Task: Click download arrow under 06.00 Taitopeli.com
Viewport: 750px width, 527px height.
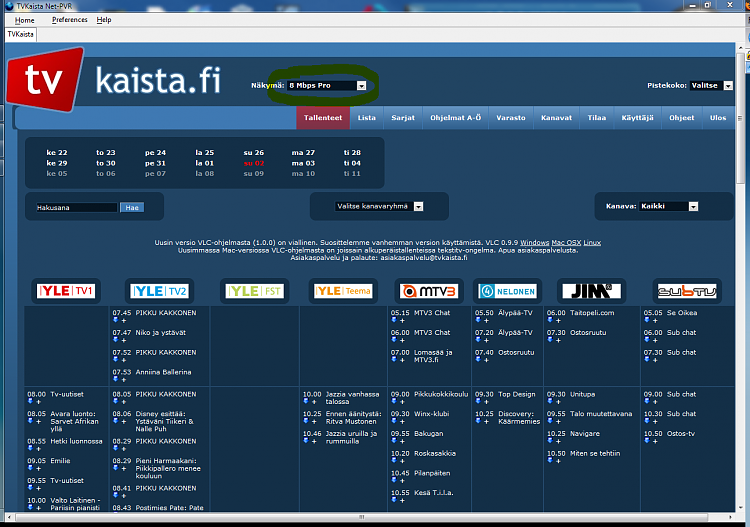Action: 550,320
